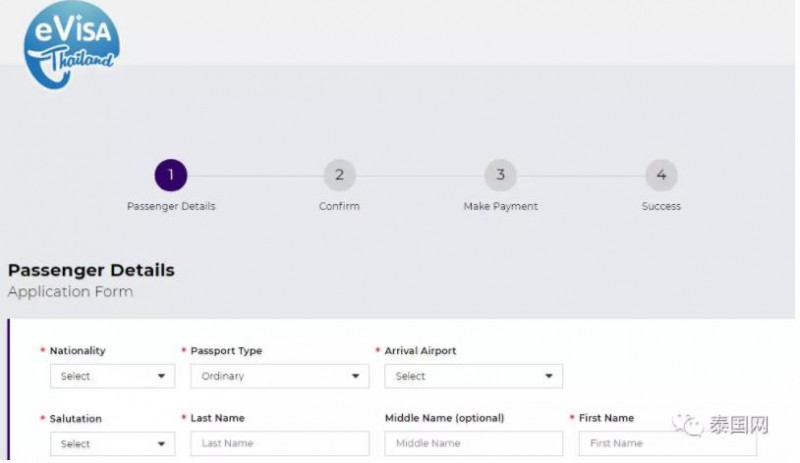Open the Nationality dropdown
The height and width of the screenshot is (463, 800).
(x=113, y=376)
